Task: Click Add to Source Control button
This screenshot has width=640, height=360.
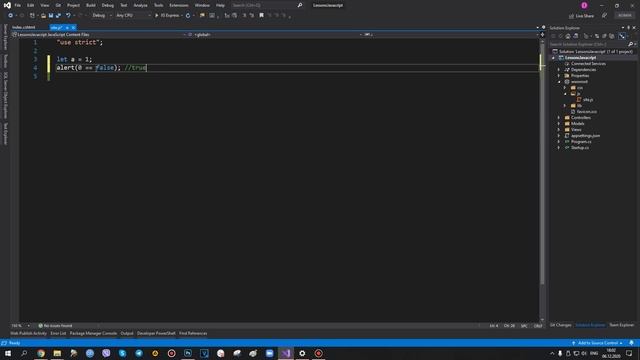Action: (597, 343)
